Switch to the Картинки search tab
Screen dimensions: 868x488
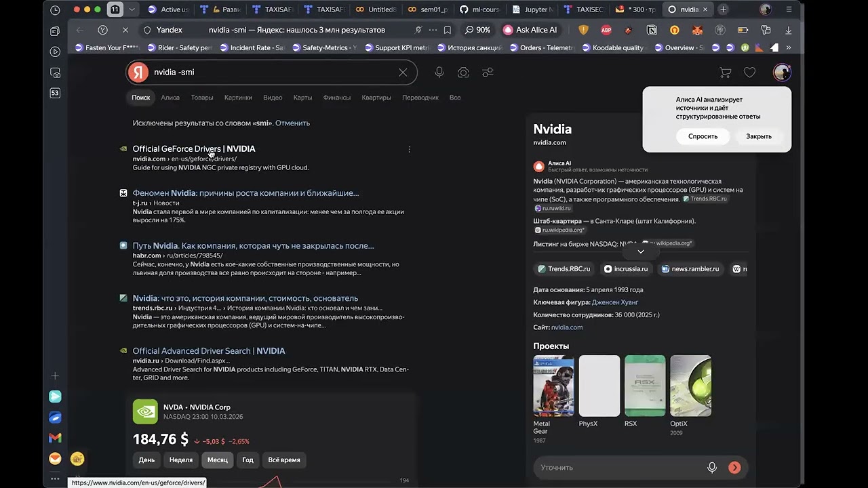click(x=238, y=98)
